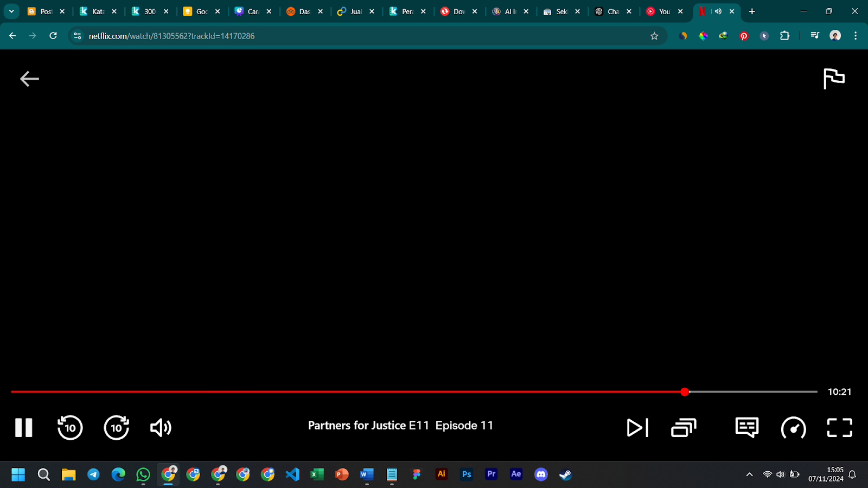
Task: Open the episodes list icon
Action: 684,428
